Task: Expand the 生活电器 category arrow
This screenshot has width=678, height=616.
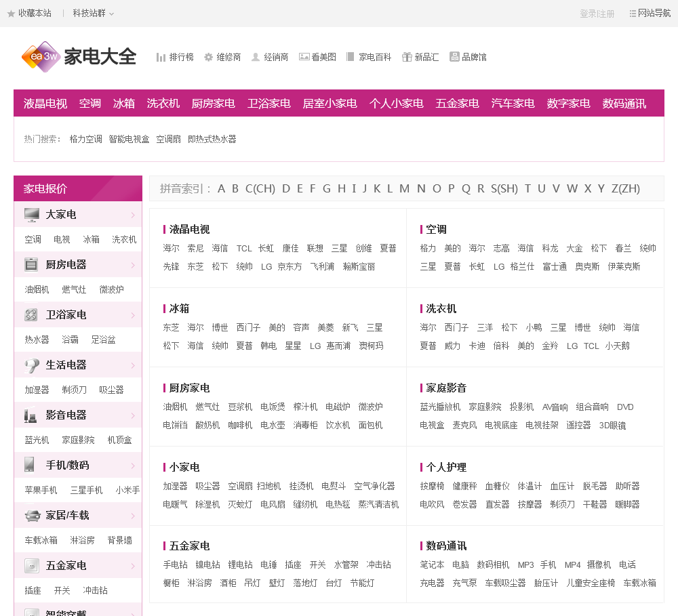Action: (x=133, y=365)
